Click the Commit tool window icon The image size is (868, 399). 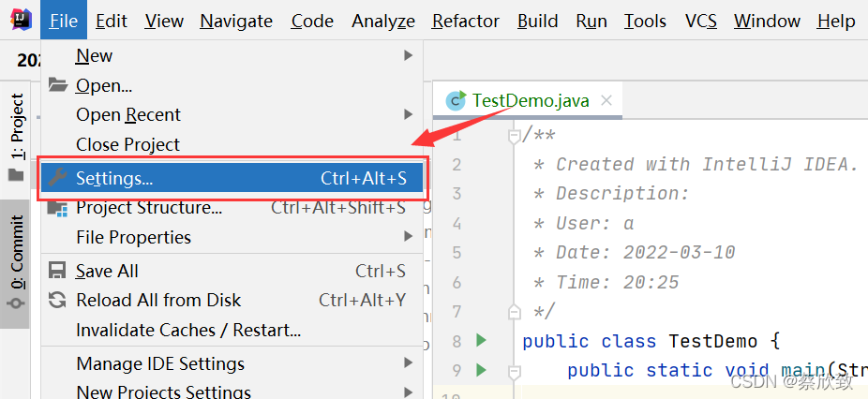pyautogui.click(x=18, y=305)
